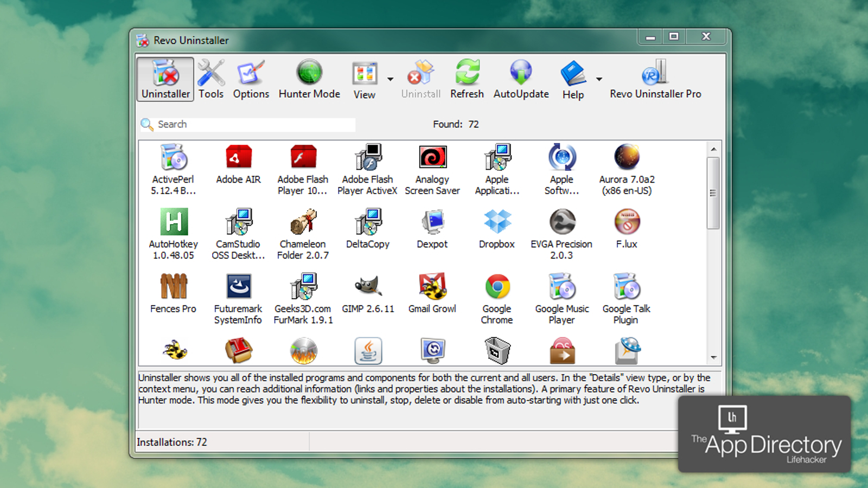Close the Revo Uninstaller window
The height and width of the screenshot is (488, 868).
(706, 37)
